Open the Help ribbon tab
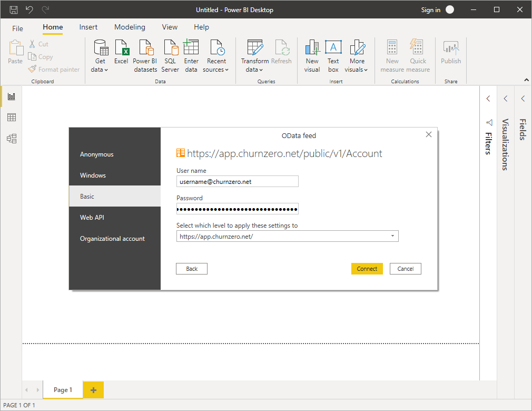The image size is (532, 411). (x=201, y=27)
